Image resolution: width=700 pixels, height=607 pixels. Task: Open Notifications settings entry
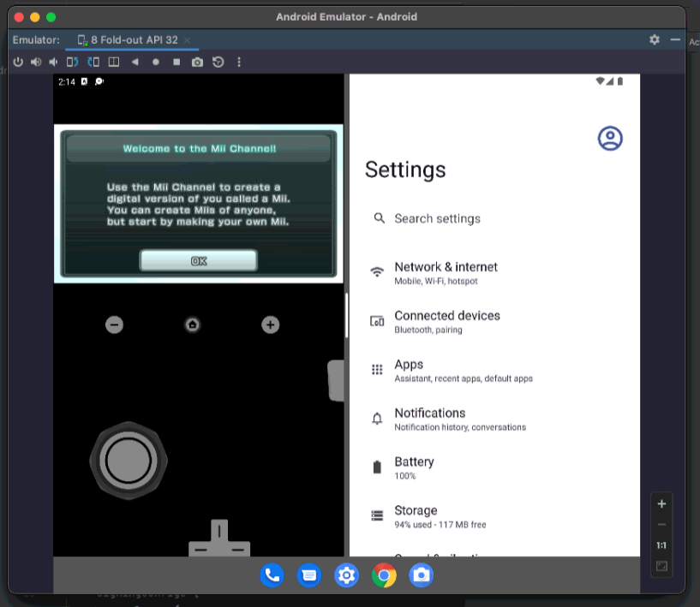pos(494,420)
